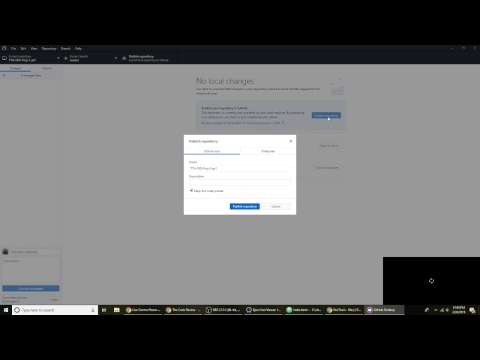Switch to GitHub Desktop taskbar item
This screenshot has width=480, height=360.
click(x=384, y=310)
